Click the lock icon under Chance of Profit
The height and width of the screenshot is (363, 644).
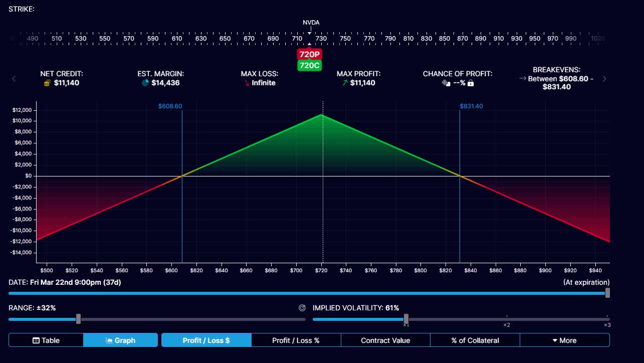470,83
